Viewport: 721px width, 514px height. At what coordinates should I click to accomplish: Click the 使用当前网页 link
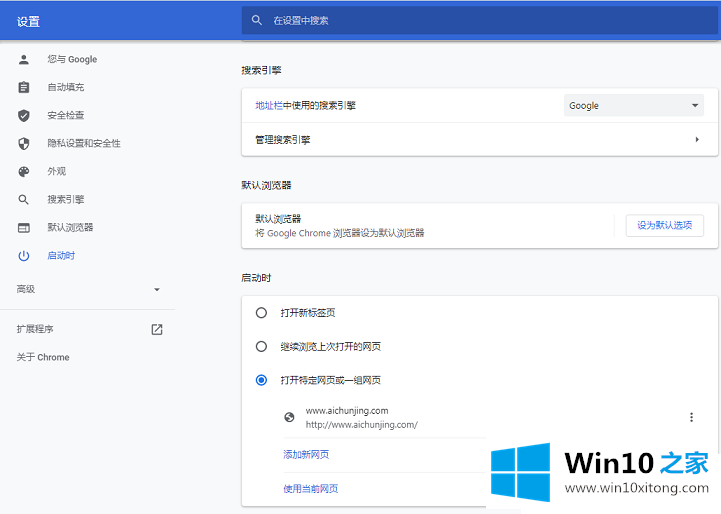coord(311,489)
